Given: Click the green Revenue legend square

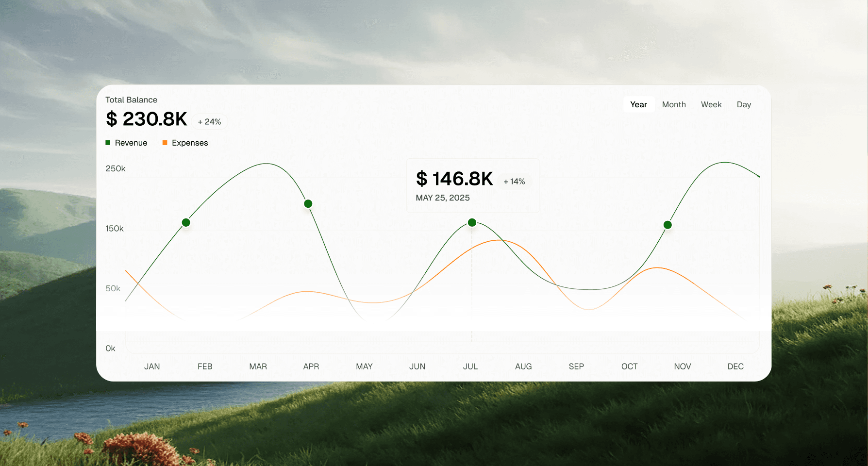Looking at the screenshot, I should [x=108, y=143].
